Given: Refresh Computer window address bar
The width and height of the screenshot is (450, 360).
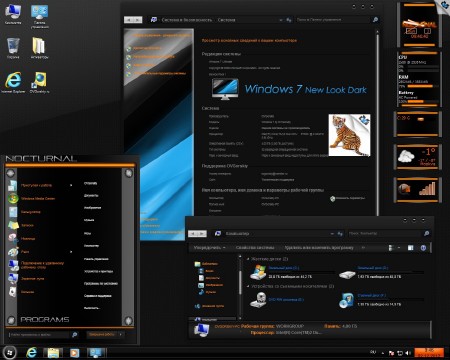Looking at the screenshot, I should tap(340, 234).
